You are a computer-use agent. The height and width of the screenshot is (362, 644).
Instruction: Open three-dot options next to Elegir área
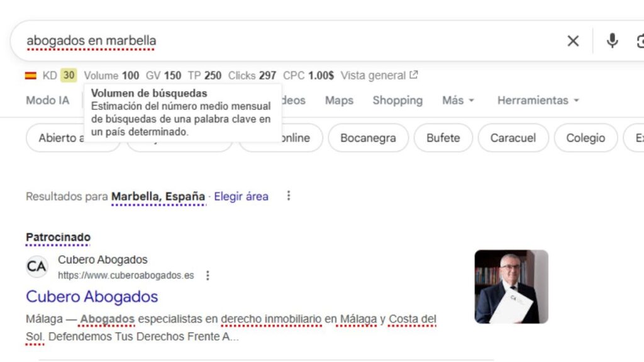coord(289,196)
